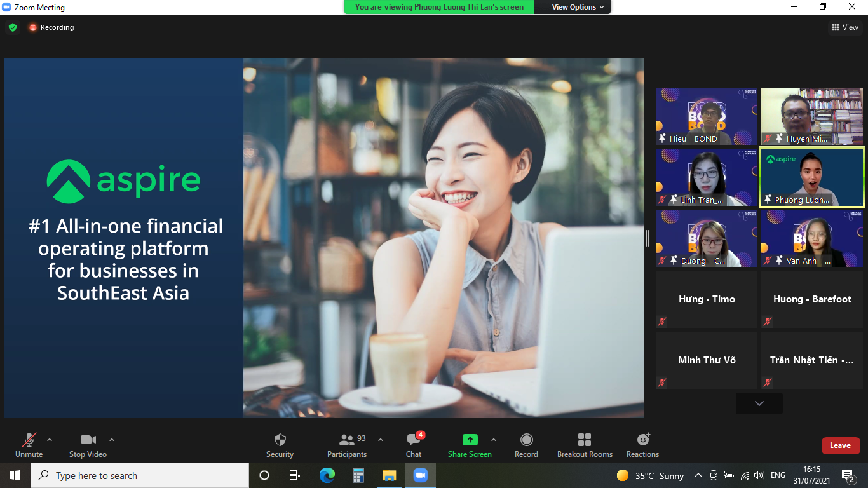Click the Recording indicator
This screenshot has height=488, width=868.
(51, 27)
